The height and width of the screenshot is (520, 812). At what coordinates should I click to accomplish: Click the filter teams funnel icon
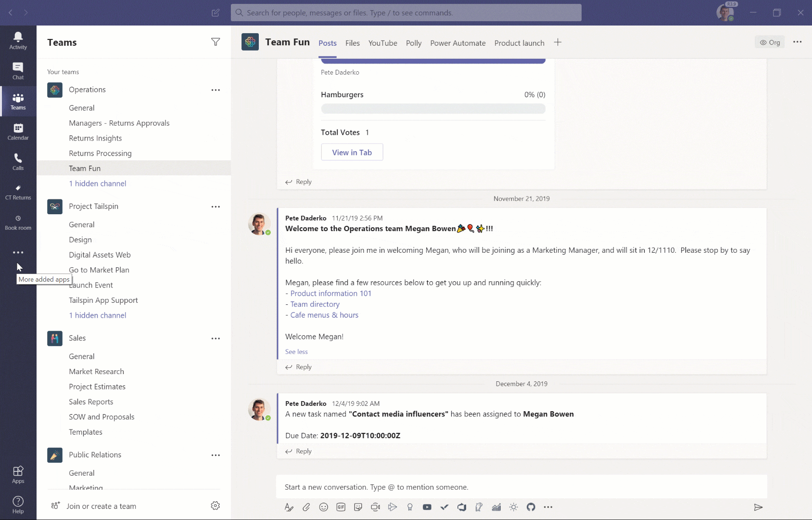pyautogui.click(x=216, y=42)
